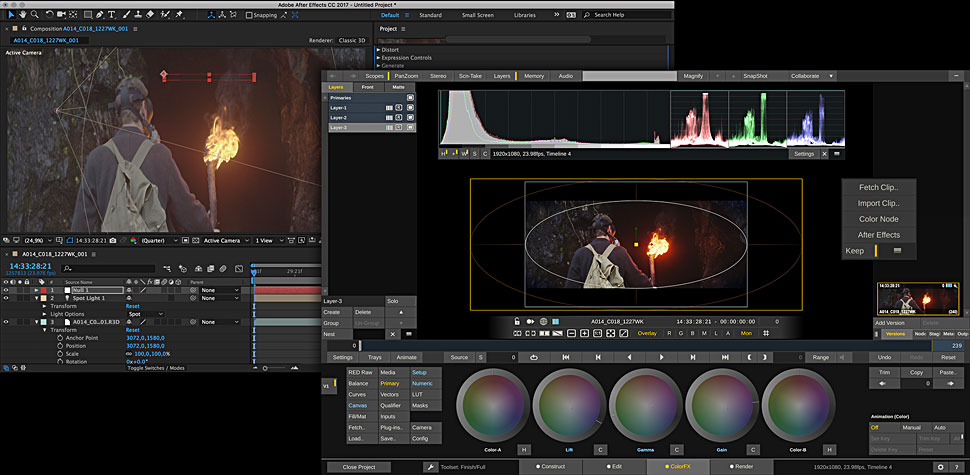Choose After Effects from the popup menu
Image resolution: width=970 pixels, height=475 pixels.
(879, 234)
